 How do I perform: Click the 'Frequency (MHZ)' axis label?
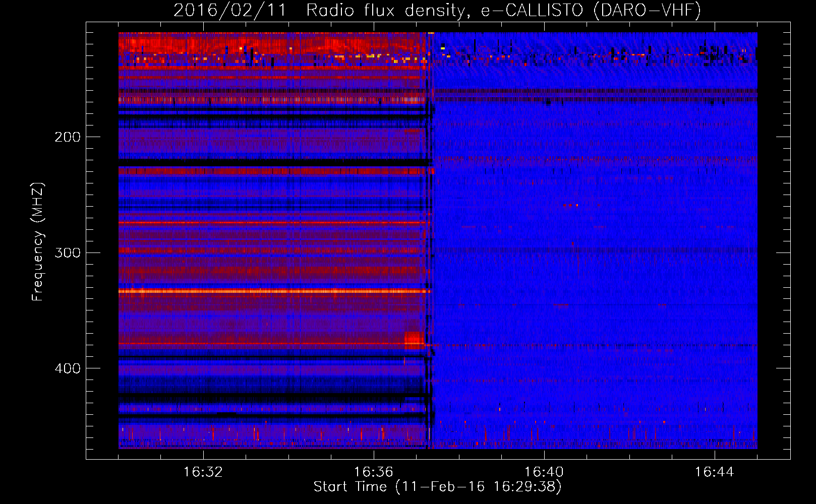pyautogui.click(x=38, y=242)
